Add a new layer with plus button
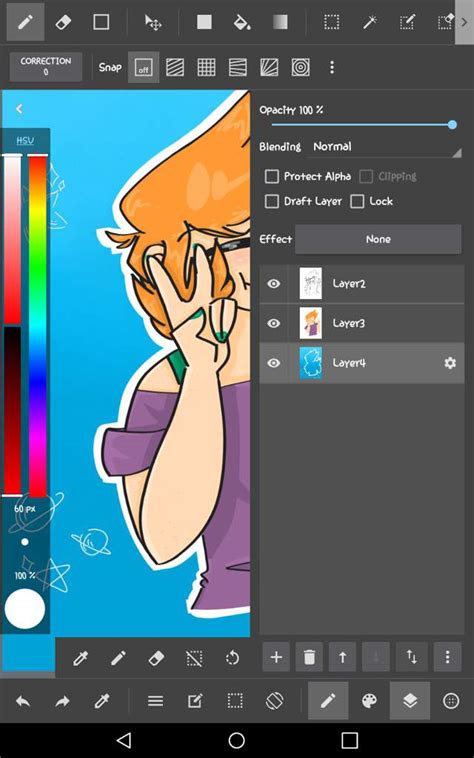 tap(276, 657)
